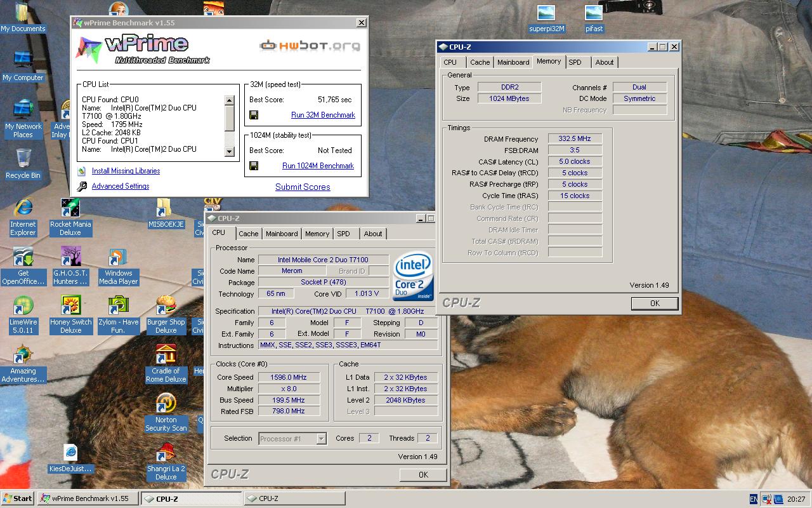
Task: Open Rocket Mania Deluxe shortcut
Action: pos(70,217)
